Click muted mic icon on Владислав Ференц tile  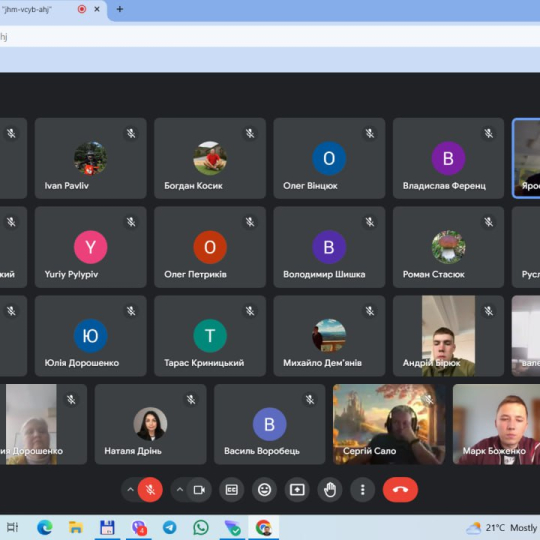coord(489,133)
